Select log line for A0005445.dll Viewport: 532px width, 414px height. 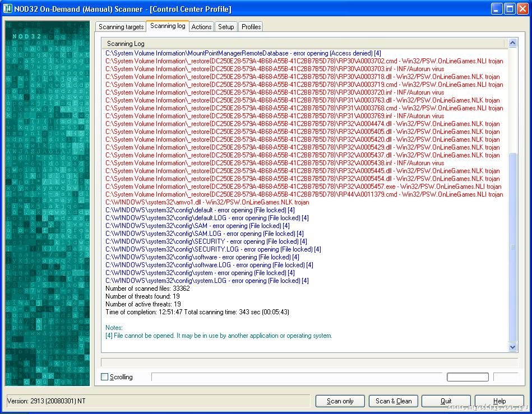click(x=302, y=171)
